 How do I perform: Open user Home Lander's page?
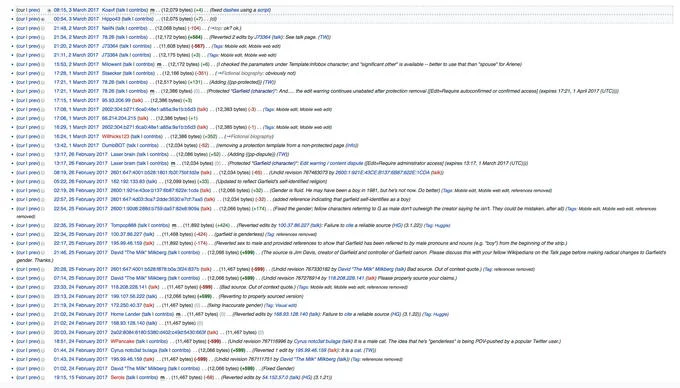[x=125, y=314]
